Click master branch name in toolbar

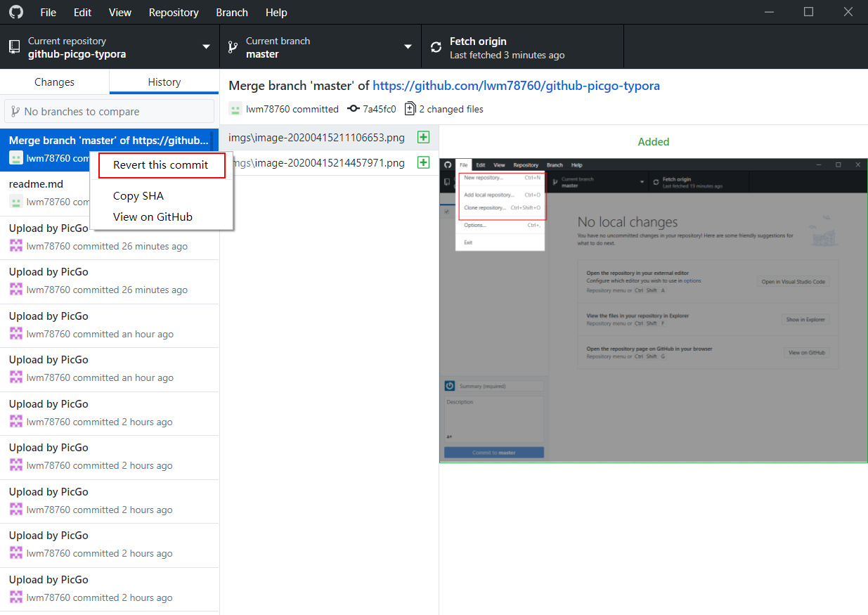pyautogui.click(x=262, y=54)
